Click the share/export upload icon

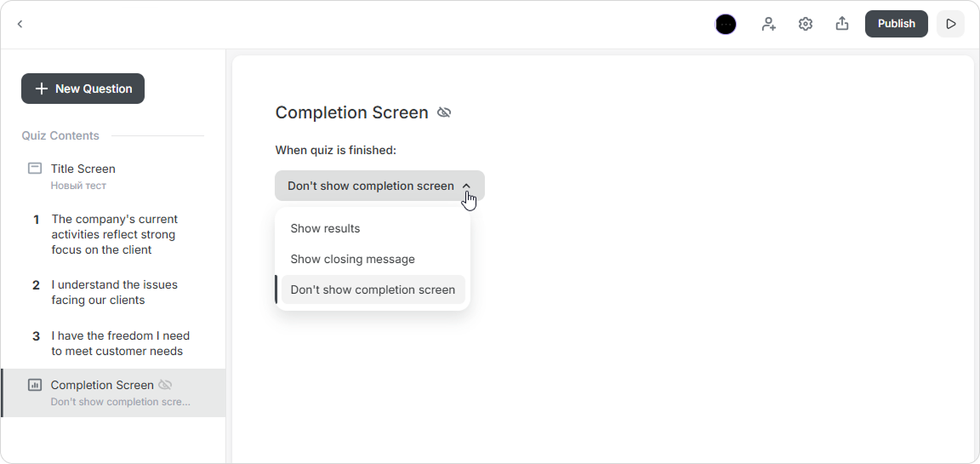[x=842, y=24]
